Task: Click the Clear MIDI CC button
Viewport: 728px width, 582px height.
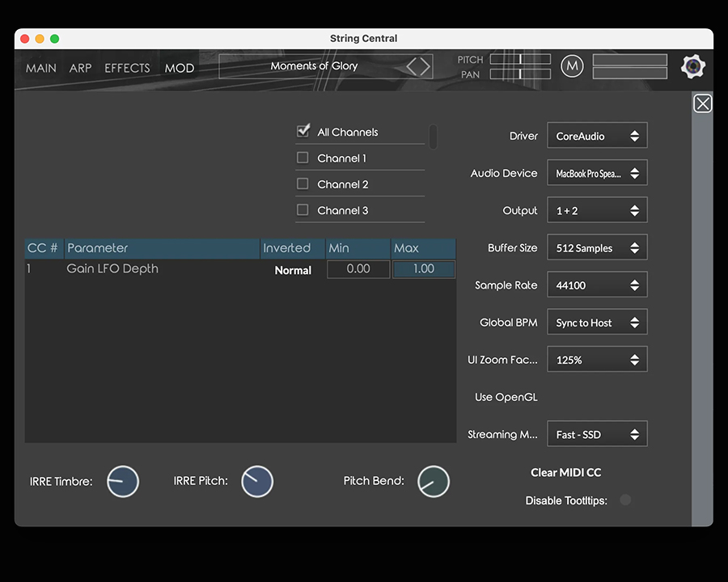Action: (565, 473)
